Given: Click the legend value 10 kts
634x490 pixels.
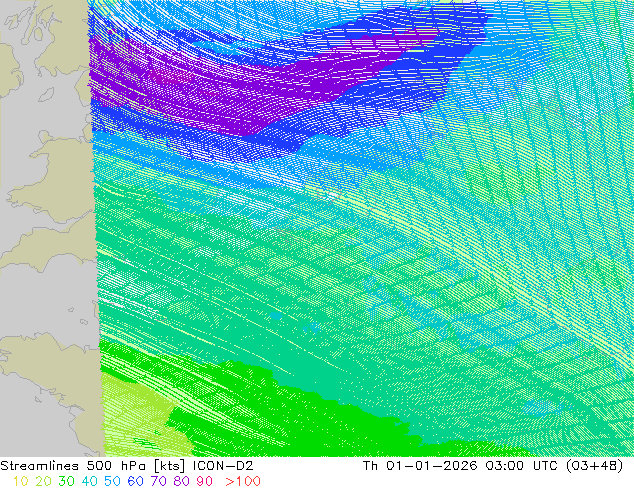Looking at the screenshot, I should pyautogui.click(x=21, y=482).
